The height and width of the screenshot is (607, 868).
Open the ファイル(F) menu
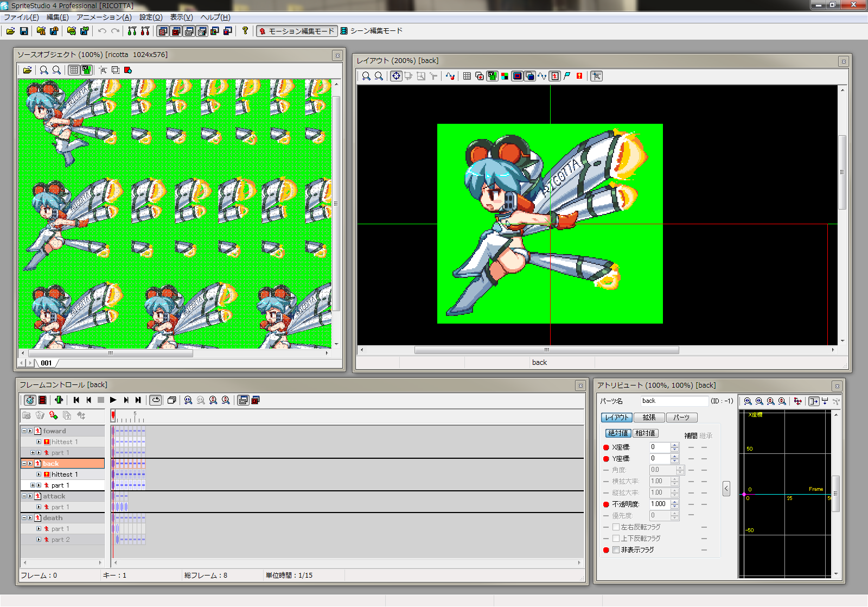tap(21, 17)
